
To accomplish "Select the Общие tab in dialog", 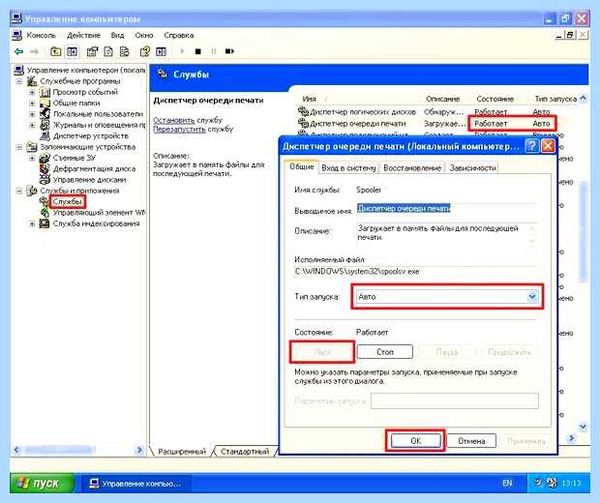I will tap(302, 167).
